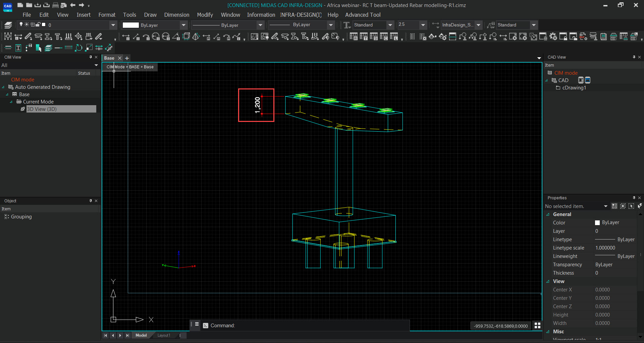Image resolution: width=644 pixels, height=343 pixels.
Task: Toggle auto-hide pin on CAD View panel
Action: pyautogui.click(x=634, y=57)
